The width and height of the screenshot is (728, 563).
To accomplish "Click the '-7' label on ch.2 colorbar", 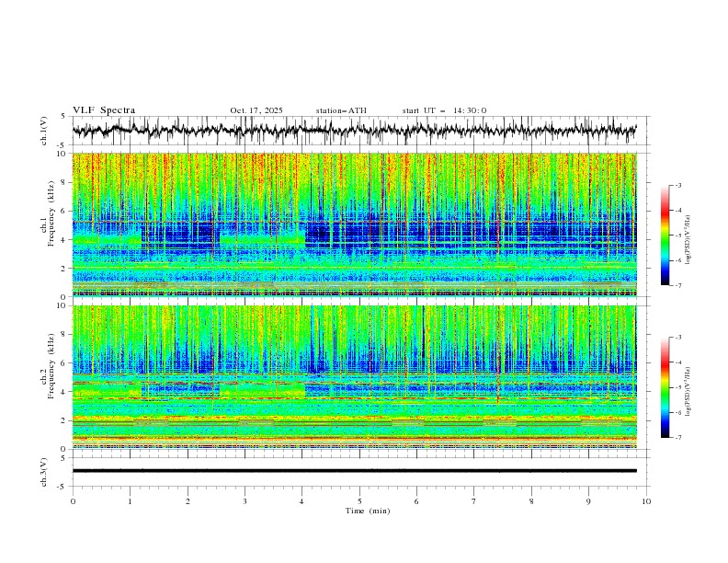I will [x=678, y=438].
